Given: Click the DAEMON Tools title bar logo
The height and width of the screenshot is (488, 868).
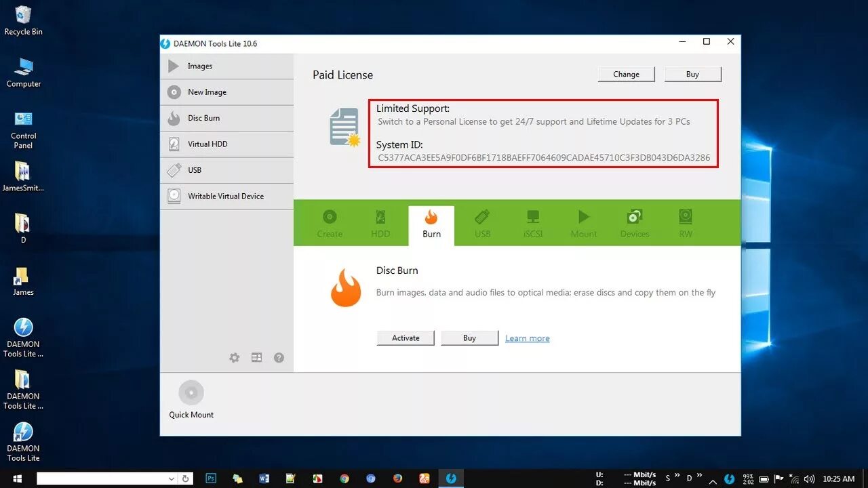Looking at the screenshot, I should click(165, 43).
